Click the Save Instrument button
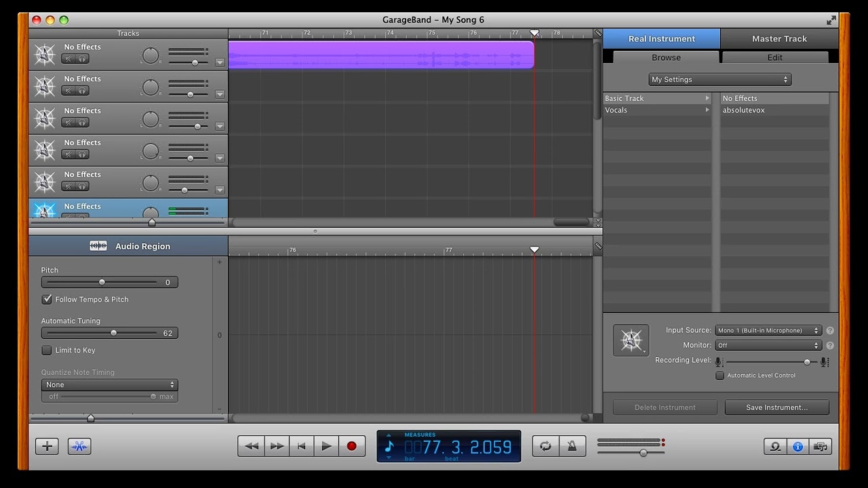 [x=776, y=407]
